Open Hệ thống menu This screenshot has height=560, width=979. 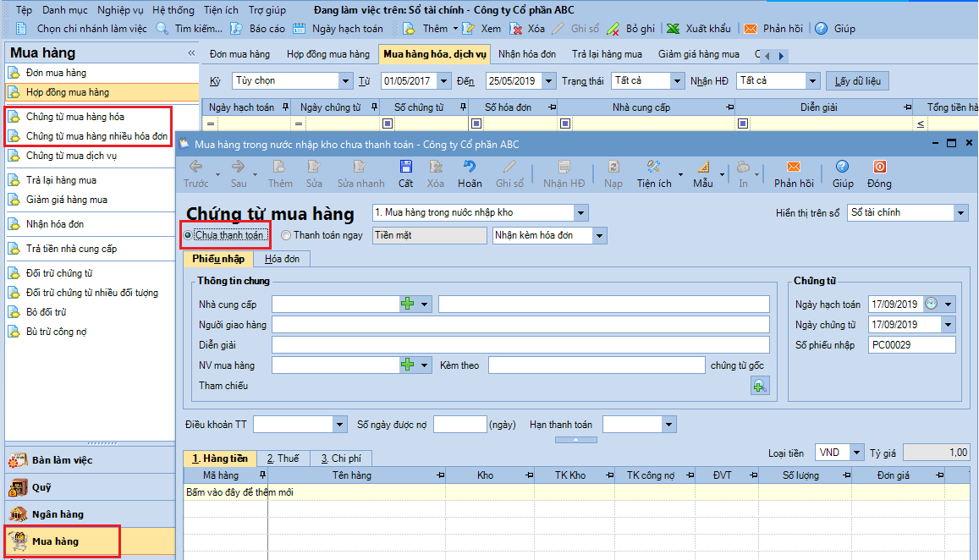coord(173,10)
